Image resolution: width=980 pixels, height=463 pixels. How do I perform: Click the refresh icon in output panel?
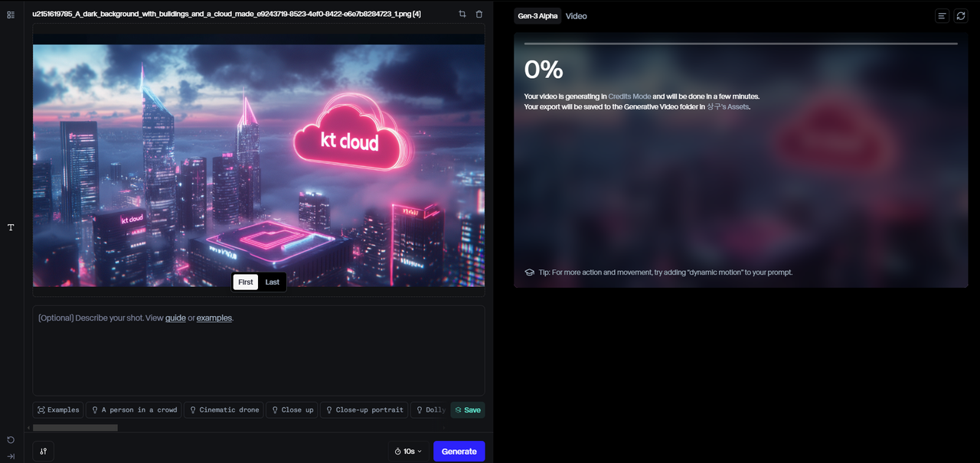pyautogui.click(x=961, y=15)
